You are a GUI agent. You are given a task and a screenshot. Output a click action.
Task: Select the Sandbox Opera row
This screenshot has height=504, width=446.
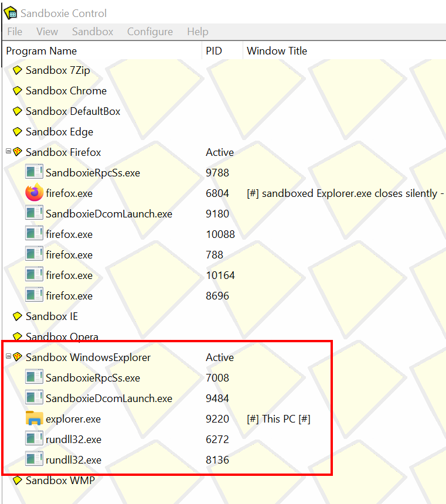coord(62,336)
